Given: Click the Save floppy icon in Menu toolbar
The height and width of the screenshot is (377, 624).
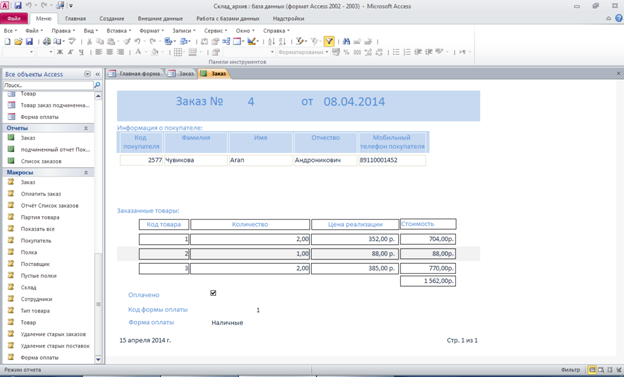Looking at the screenshot, I should [x=29, y=41].
